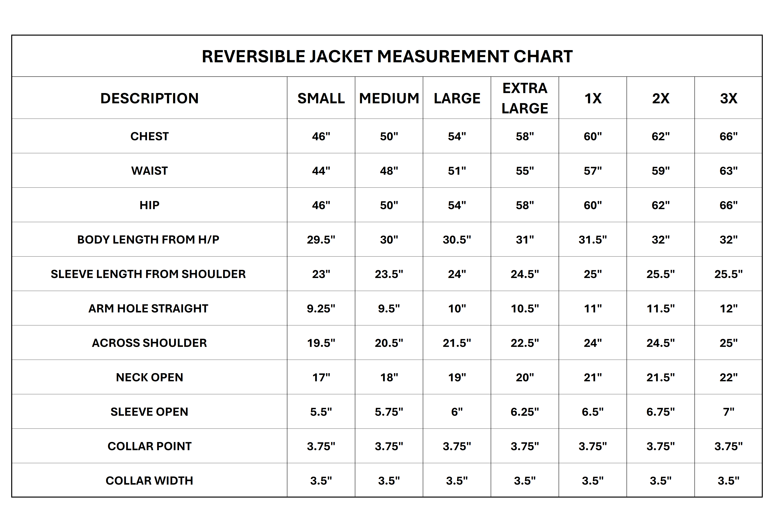Click the BODY LENGTH FROM H/P label
Screen dimensions: 774x532
148,240
